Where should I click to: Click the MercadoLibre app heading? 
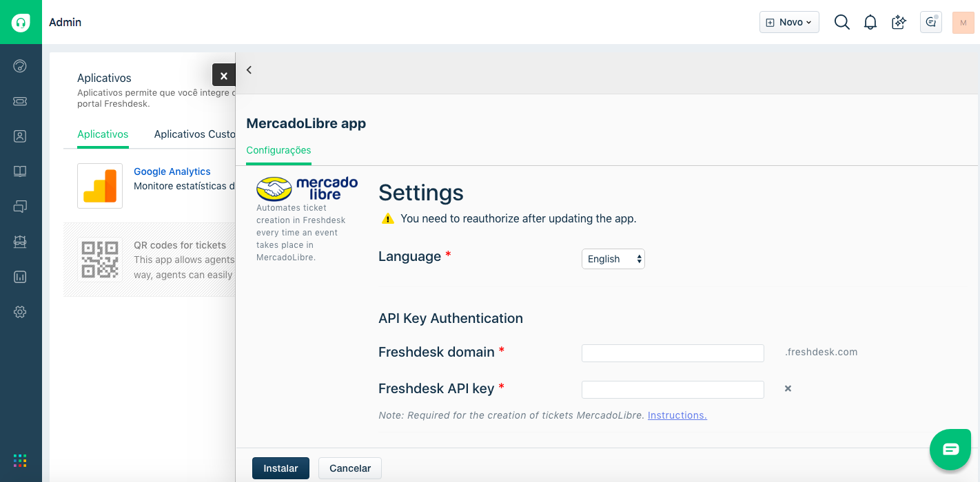pos(306,123)
